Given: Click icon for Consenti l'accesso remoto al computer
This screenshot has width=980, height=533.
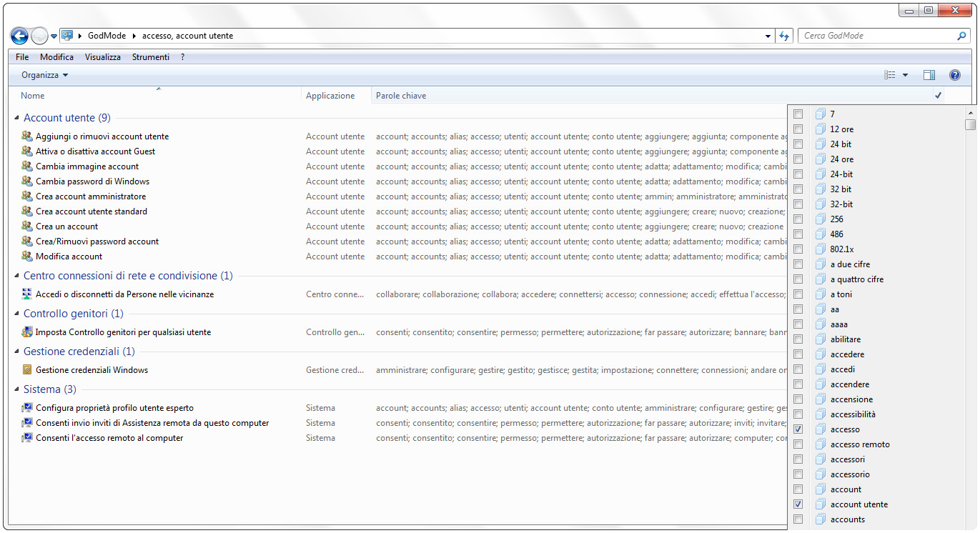Looking at the screenshot, I should tap(27, 438).
